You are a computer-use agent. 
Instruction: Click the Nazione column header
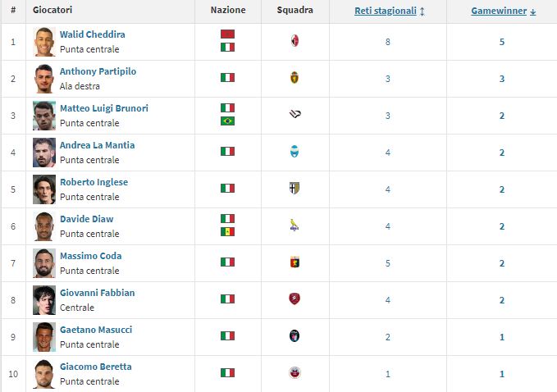tap(227, 11)
